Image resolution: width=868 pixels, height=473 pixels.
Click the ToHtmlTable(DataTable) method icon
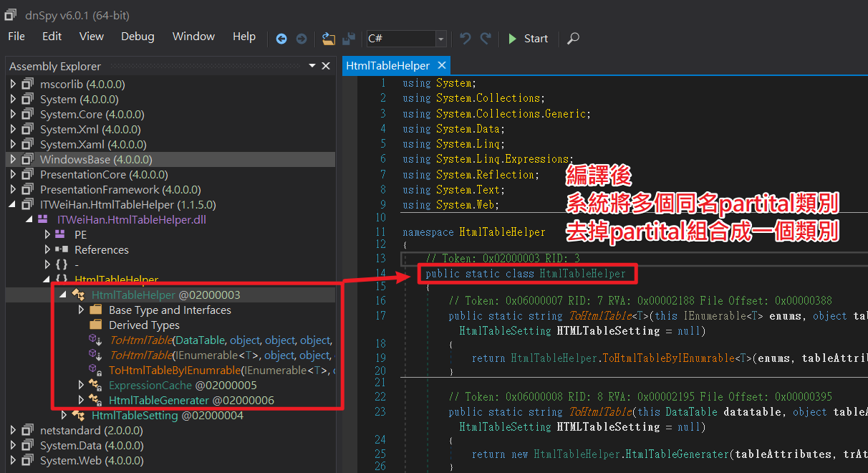pyautogui.click(x=96, y=340)
